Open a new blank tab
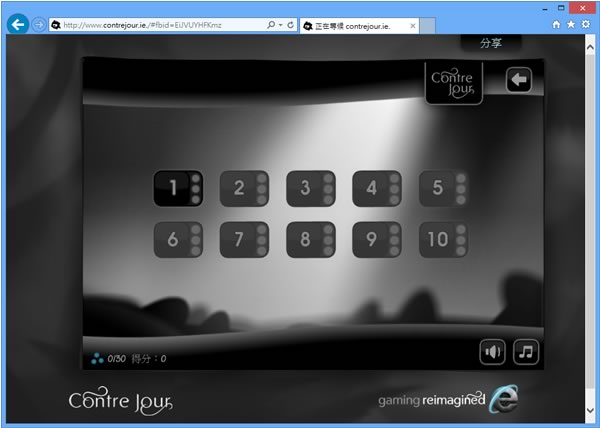The image size is (600, 428). tap(427, 26)
